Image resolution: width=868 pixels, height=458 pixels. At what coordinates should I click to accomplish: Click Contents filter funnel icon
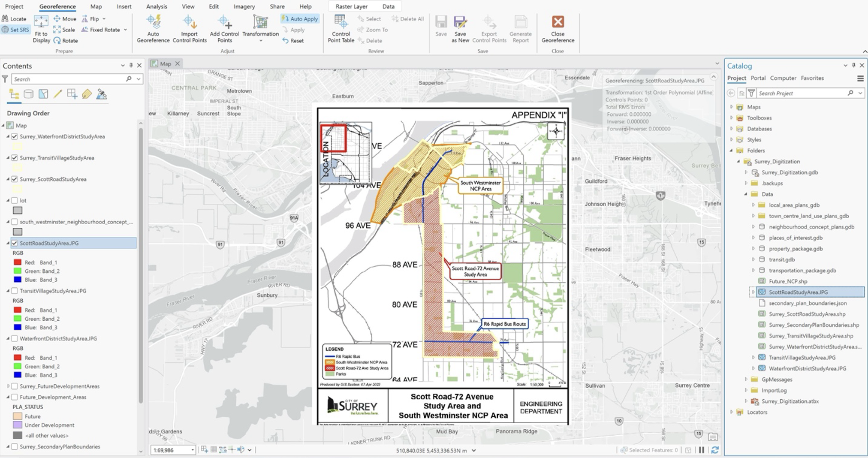(5, 79)
